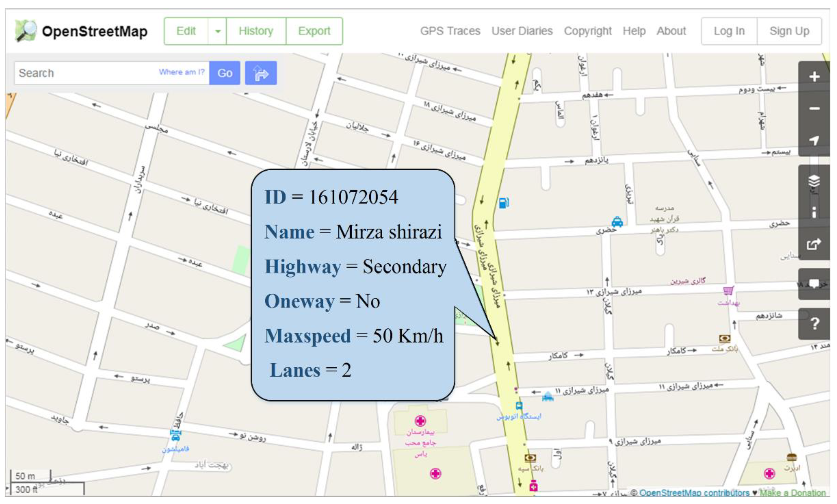Image resolution: width=837 pixels, height=504 pixels.
Task: Open the map key info icon
Action: pyautogui.click(x=814, y=212)
